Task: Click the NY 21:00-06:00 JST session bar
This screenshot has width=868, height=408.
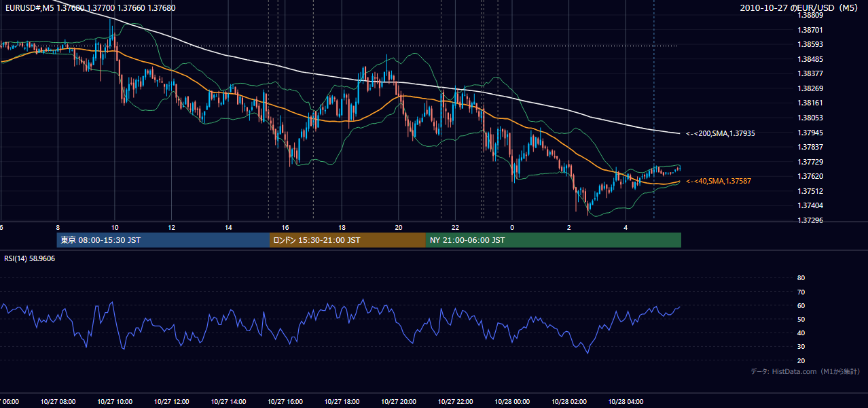Action: [554, 240]
